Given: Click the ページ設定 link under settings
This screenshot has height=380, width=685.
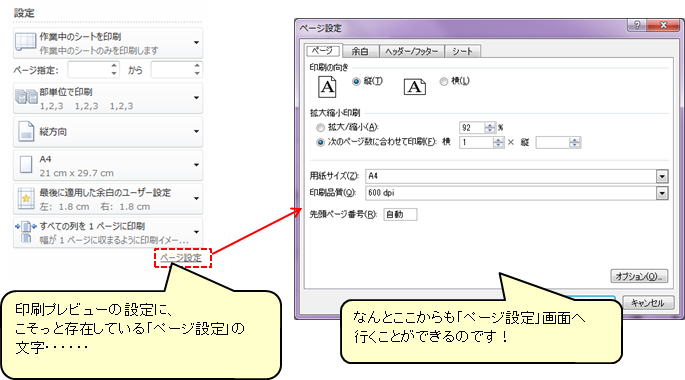Looking at the screenshot, I should click(181, 258).
